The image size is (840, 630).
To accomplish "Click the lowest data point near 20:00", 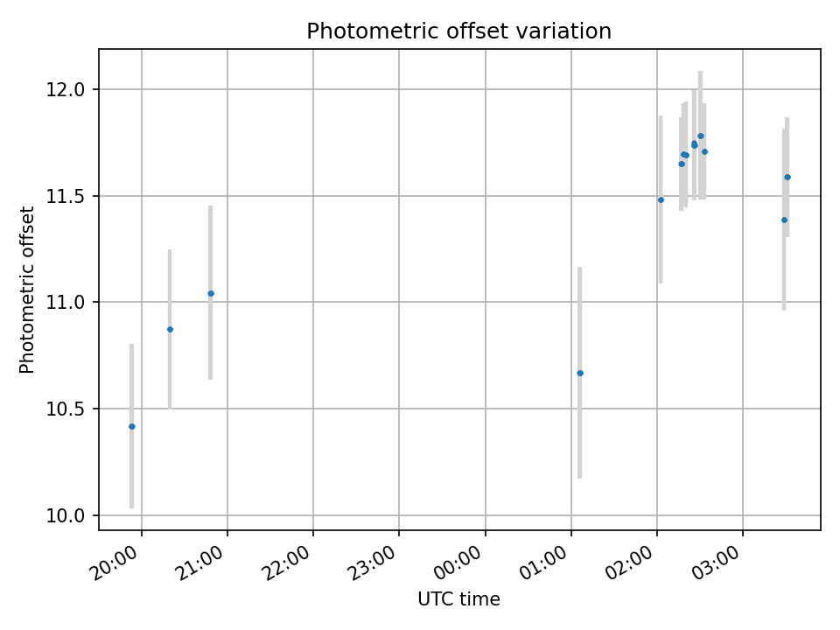I will point(132,426).
